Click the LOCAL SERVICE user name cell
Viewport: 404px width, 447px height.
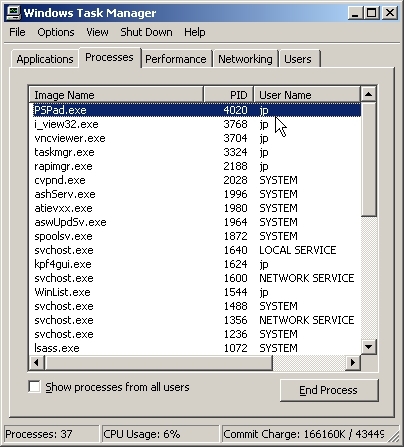(x=298, y=250)
